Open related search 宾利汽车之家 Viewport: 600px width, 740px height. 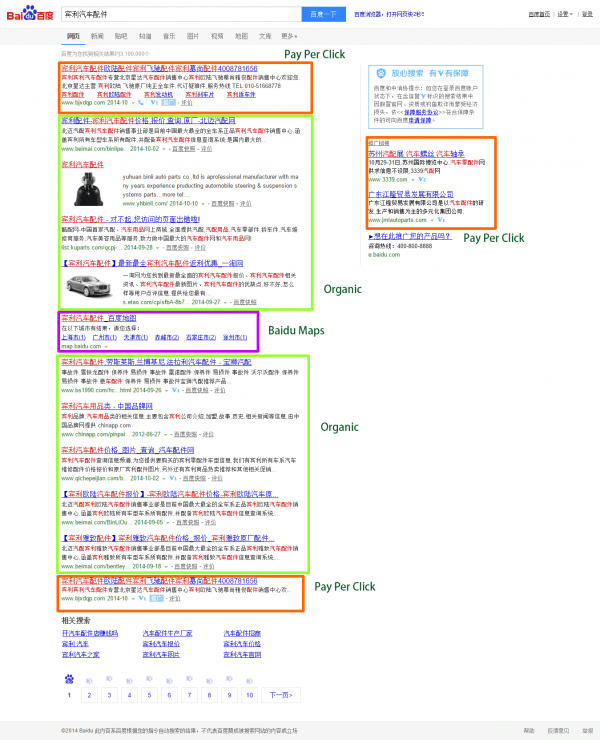pos(81,655)
